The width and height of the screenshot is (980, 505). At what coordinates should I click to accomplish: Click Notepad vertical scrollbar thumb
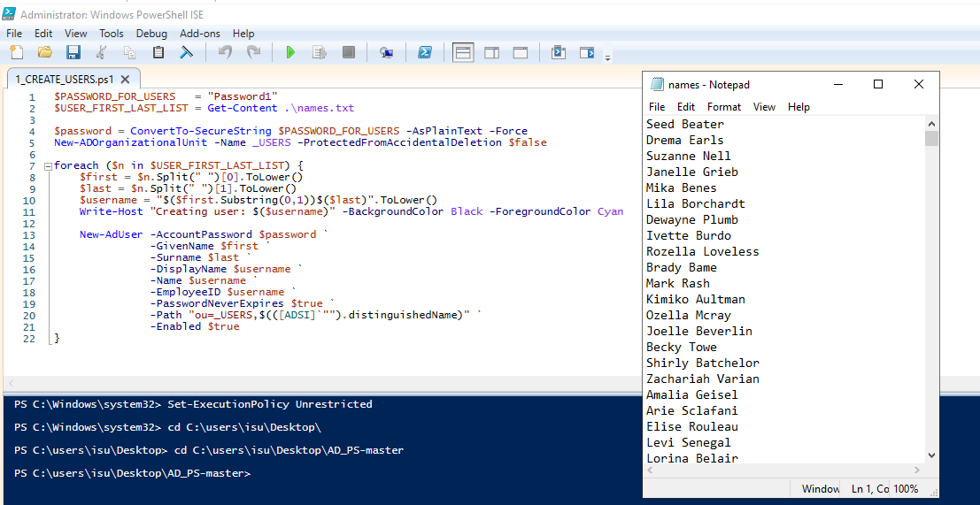tap(931, 138)
